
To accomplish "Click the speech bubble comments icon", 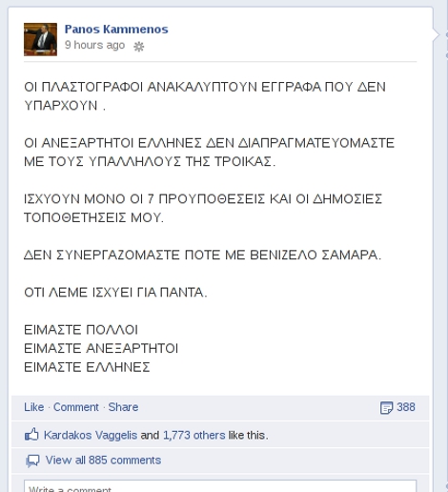I will tap(32, 461).
